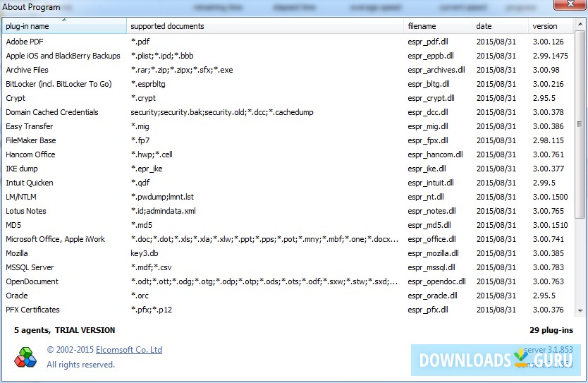Select the FileMaker Base row
The image size is (588, 383).
click(288, 140)
